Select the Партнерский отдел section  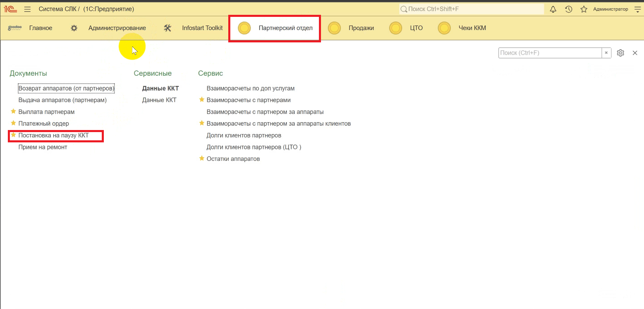286,28
